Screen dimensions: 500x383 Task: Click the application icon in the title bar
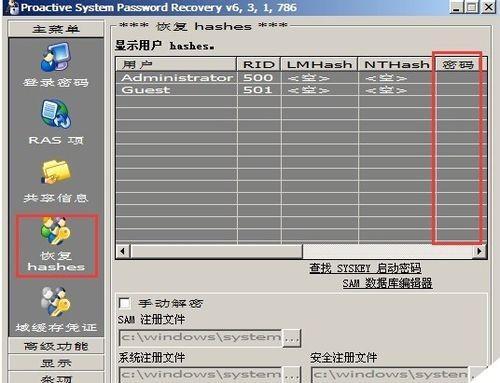click(x=13, y=7)
